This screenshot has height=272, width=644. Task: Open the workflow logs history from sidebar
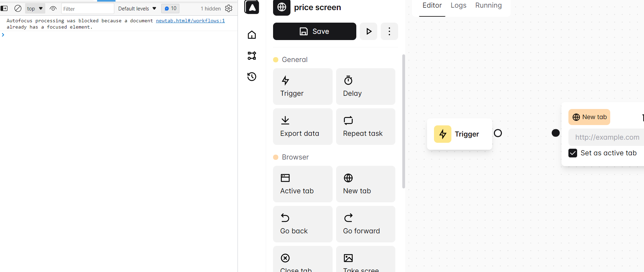251,77
